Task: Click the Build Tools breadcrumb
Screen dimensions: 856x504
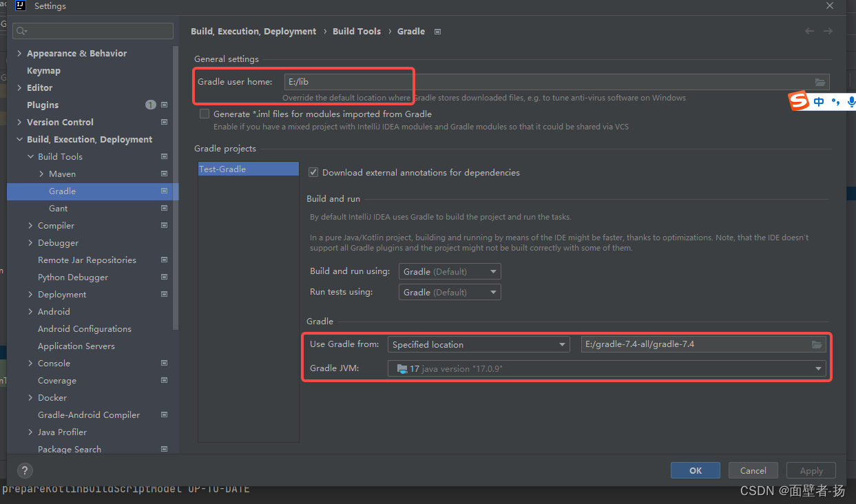Action: tap(357, 31)
